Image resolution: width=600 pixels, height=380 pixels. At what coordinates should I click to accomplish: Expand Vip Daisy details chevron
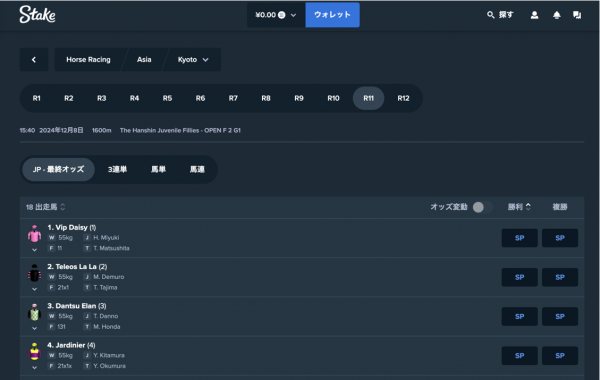click(x=34, y=250)
